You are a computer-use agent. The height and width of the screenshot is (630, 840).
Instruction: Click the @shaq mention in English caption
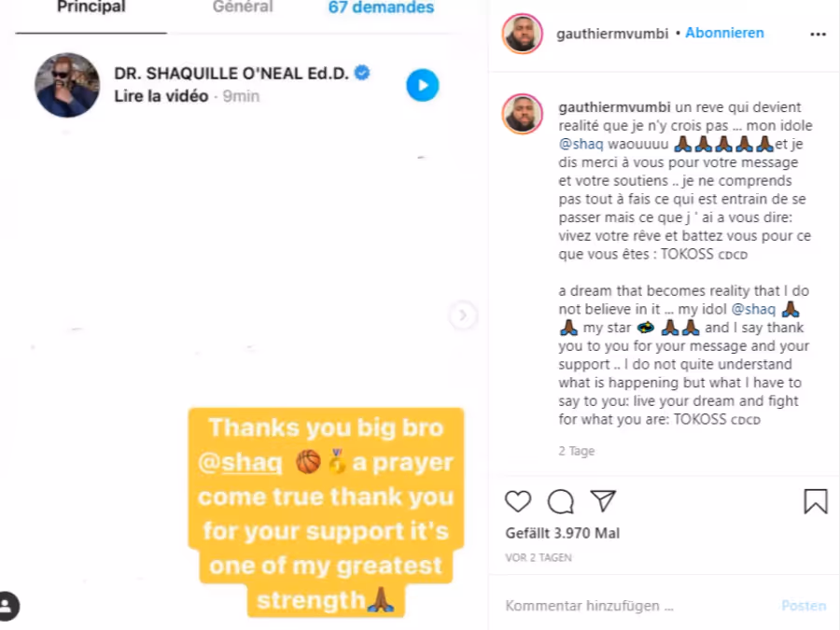pos(753,309)
